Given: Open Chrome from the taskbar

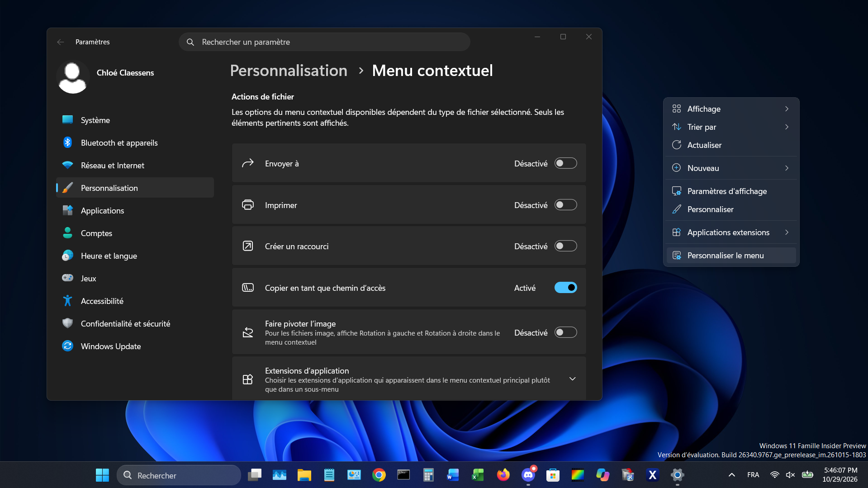Looking at the screenshot, I should pos(379,475).
